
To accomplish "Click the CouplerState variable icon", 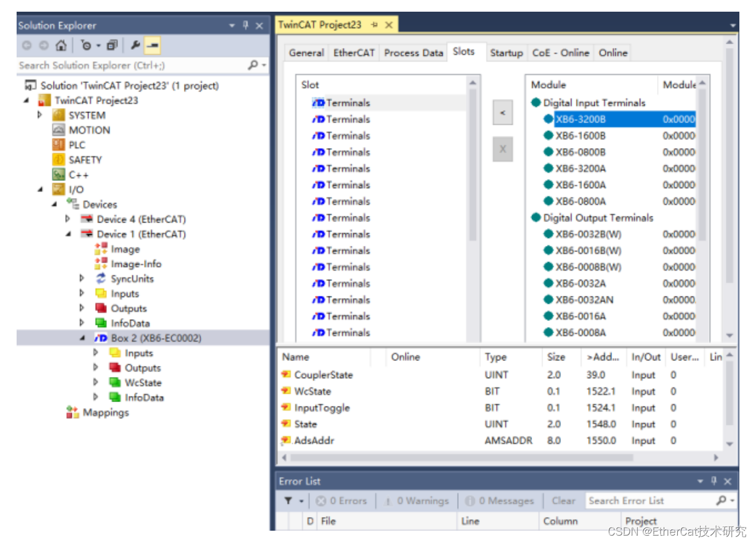I will [x=286, y=375].
